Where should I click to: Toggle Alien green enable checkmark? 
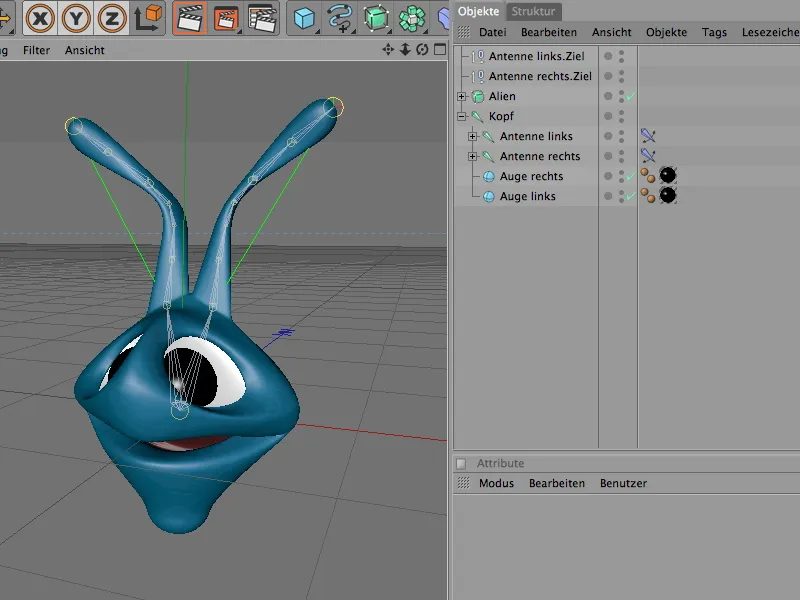click(631, 96)
